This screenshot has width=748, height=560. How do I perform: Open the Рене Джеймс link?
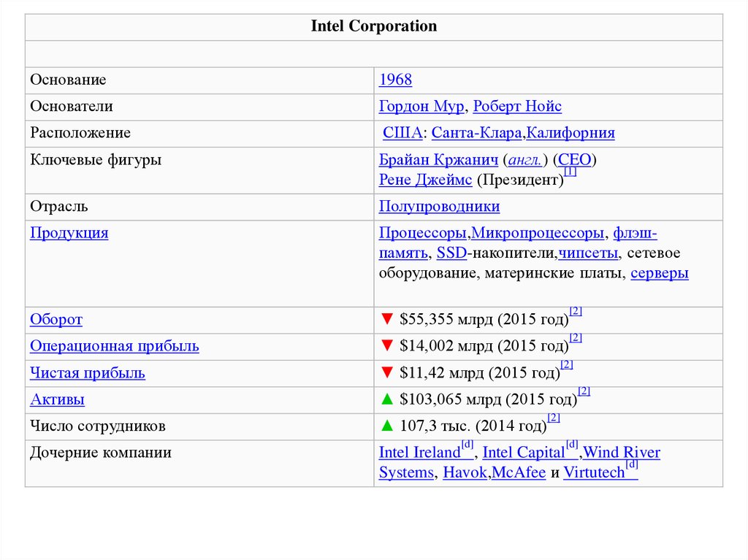click(425, 180)
